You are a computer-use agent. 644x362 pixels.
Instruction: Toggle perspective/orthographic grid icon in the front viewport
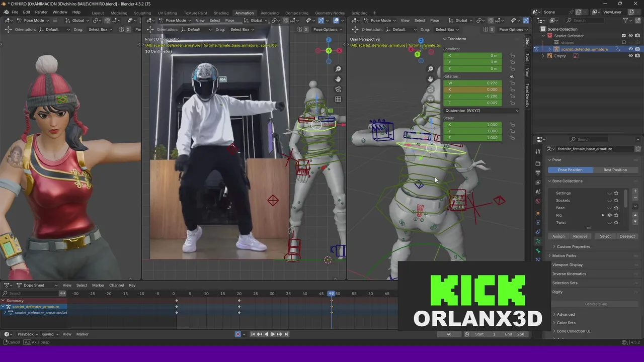pos(338,99)
